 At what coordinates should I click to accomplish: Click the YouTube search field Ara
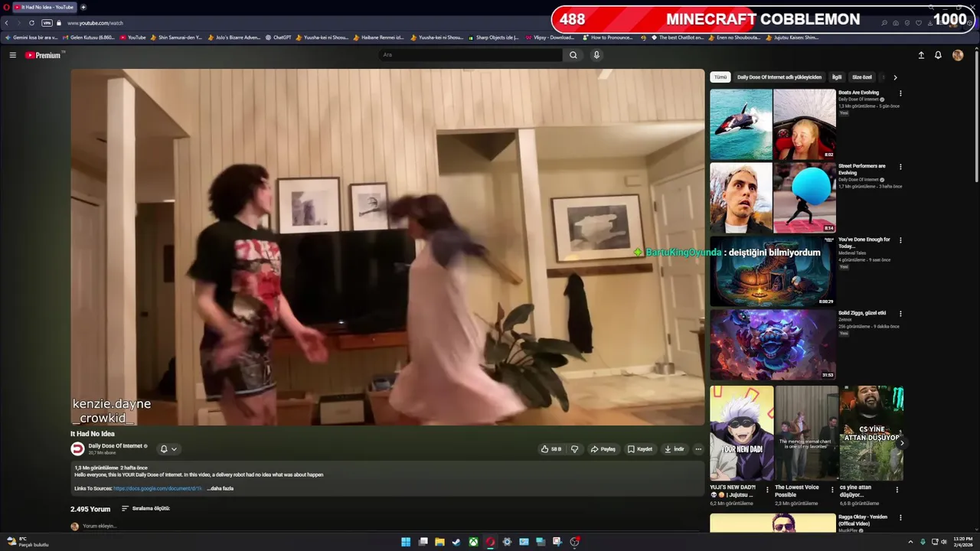coord(471,55)
